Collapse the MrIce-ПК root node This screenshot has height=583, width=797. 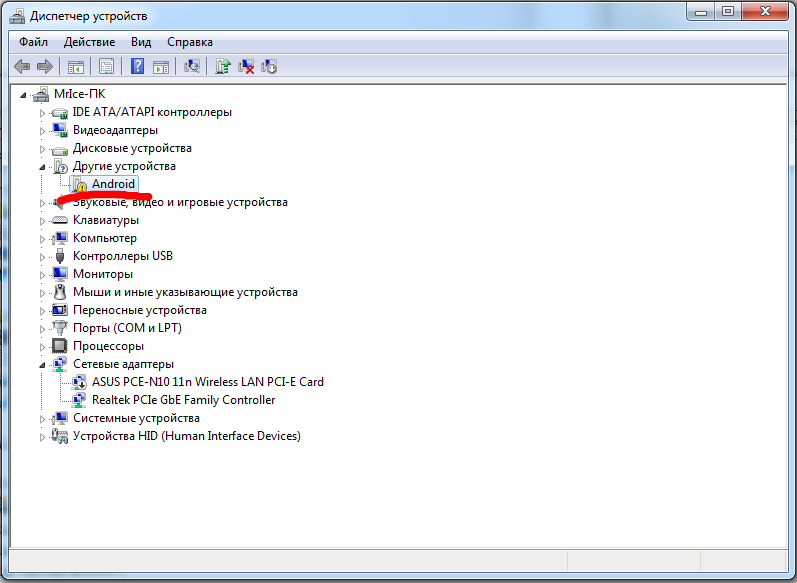tap(23, 95)
